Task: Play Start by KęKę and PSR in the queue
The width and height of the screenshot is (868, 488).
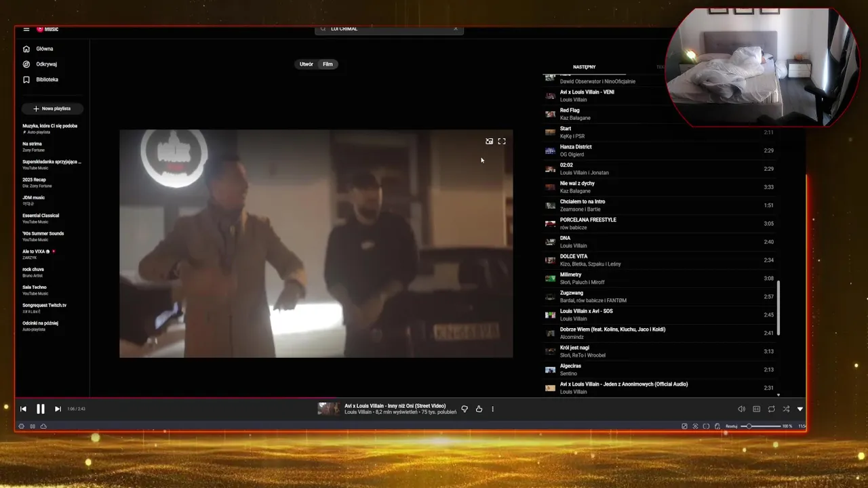Action: [659, 132]
